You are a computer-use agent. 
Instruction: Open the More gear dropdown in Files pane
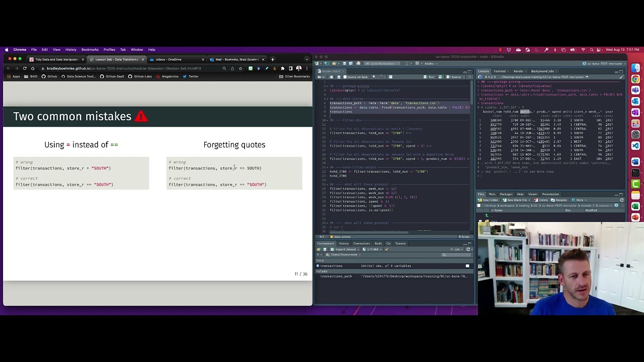[x=580, y=200]
